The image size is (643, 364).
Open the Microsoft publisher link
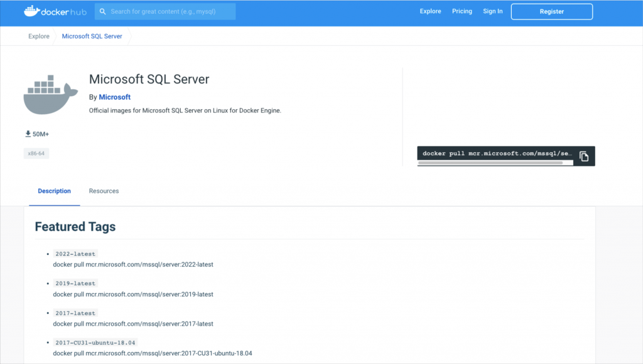click(115, 97)
